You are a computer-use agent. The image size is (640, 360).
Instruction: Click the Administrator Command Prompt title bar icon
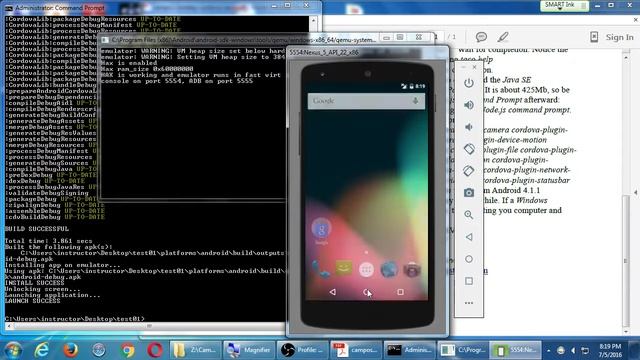coord(8,7)
